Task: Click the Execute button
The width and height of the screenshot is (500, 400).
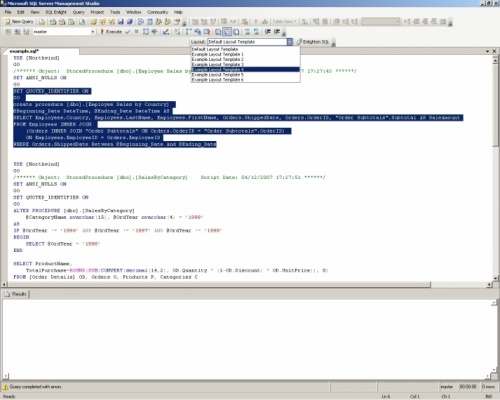Action: [x=111, y=32]
